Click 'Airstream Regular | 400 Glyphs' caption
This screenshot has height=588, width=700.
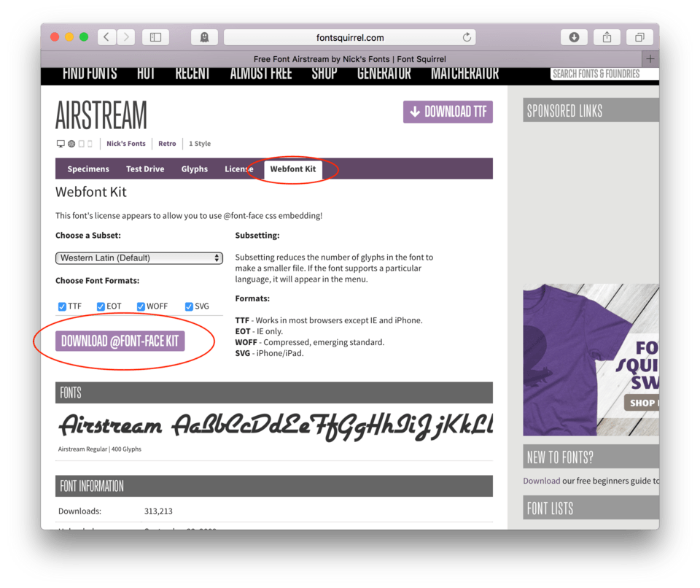[x=100, y=449]
